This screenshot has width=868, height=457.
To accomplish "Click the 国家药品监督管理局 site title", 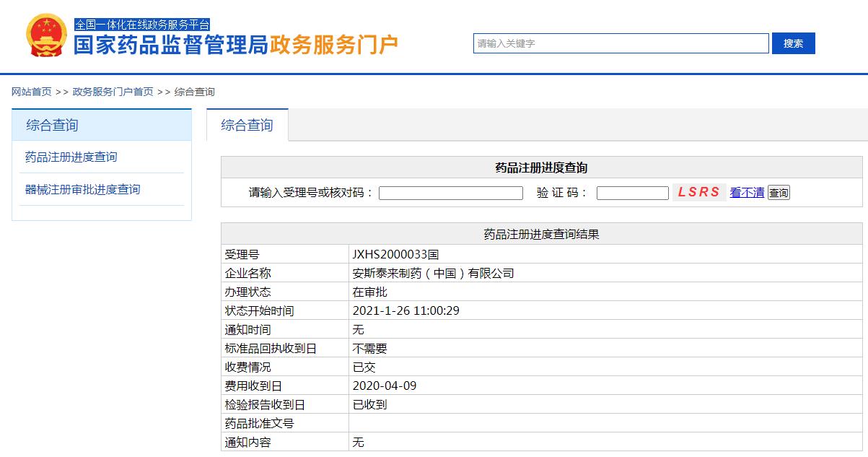I will click(x=171, y=45).
